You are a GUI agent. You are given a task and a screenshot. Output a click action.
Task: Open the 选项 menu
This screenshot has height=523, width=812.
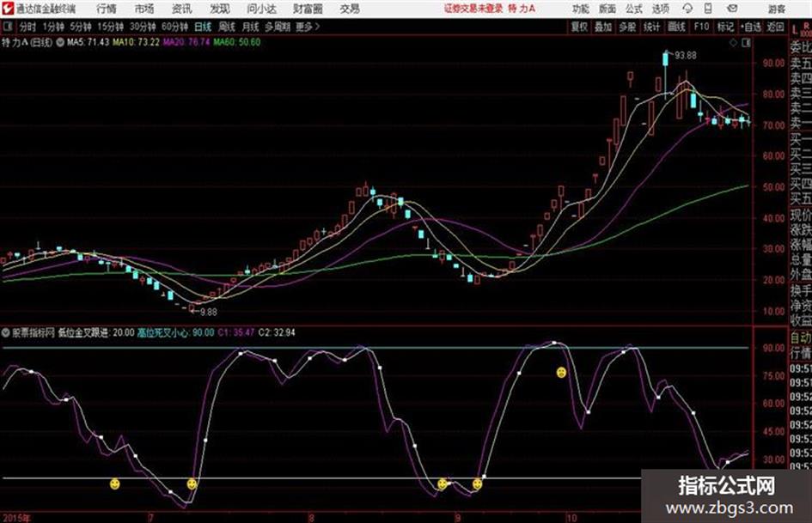coord(660,9)
